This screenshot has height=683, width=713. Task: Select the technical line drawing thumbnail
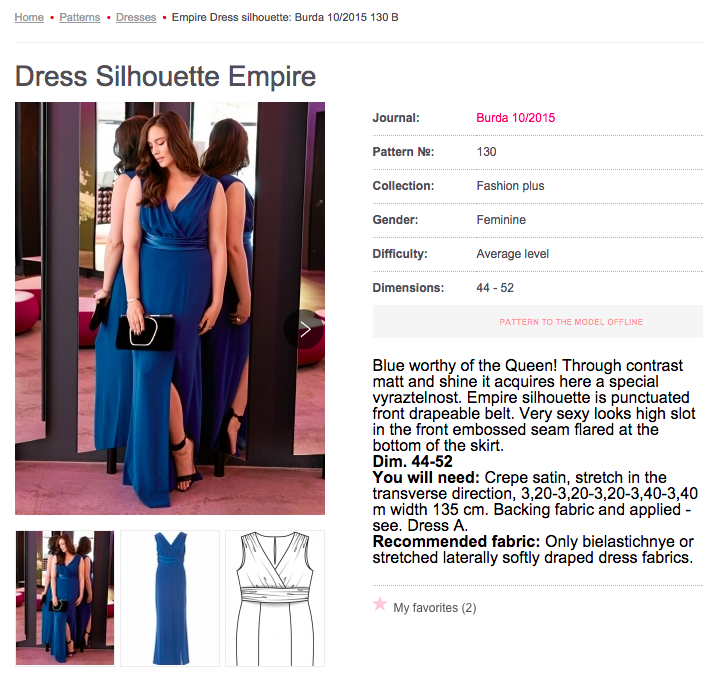pyautogui.click(x=275, y=598)
